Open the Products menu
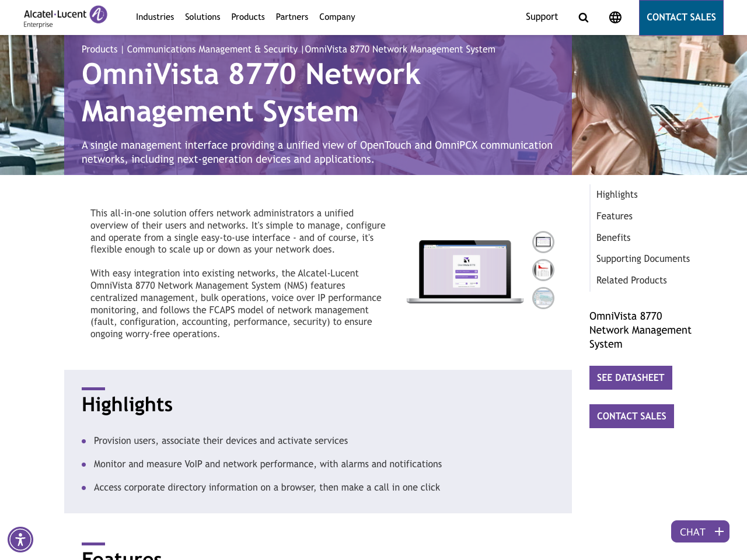This screenshot has height=560, width=747. pos(248,17)
